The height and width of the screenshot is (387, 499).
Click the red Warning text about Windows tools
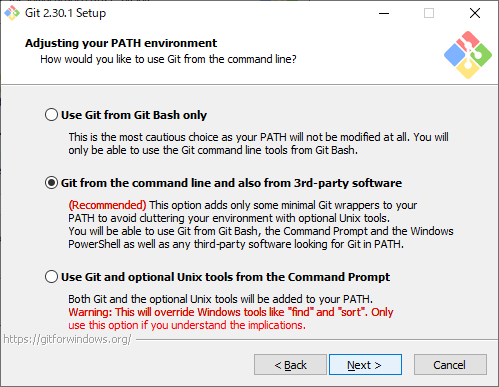tap(231, 318)
